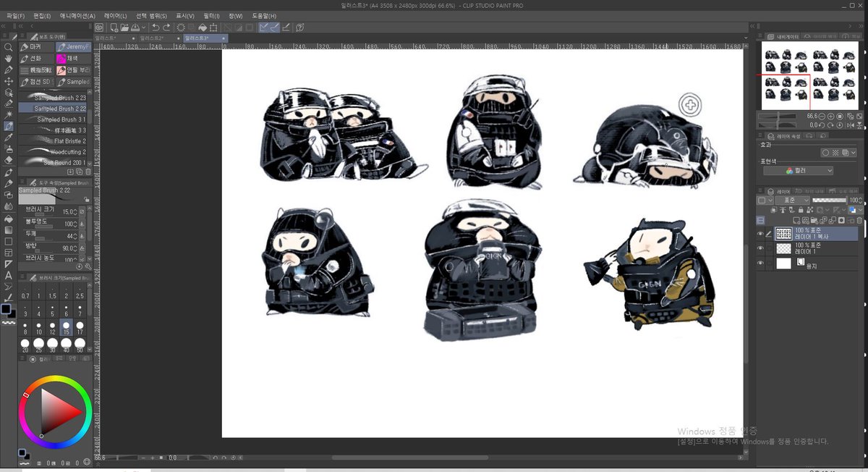
Task: Open the 표준 blending mode dropdown
Action: (793, 200)
